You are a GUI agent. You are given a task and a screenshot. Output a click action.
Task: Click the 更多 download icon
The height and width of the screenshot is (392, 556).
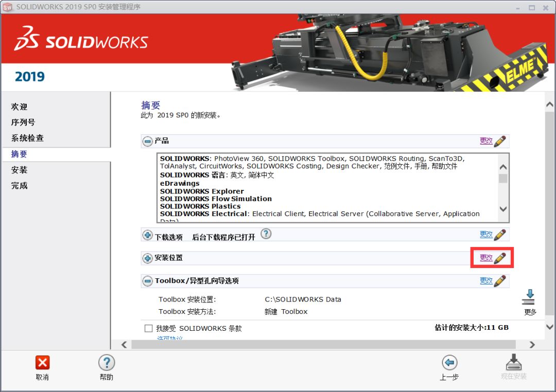tap(529, 298)
